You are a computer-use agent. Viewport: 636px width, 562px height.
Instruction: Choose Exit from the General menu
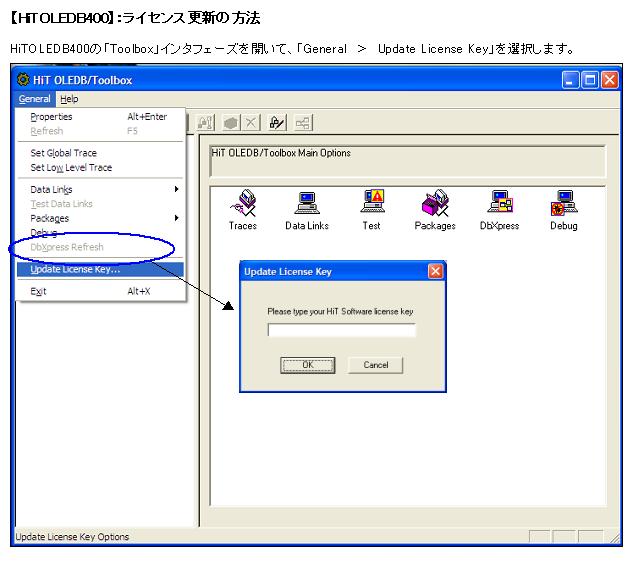pyautogui.click(x=100, y=291)
